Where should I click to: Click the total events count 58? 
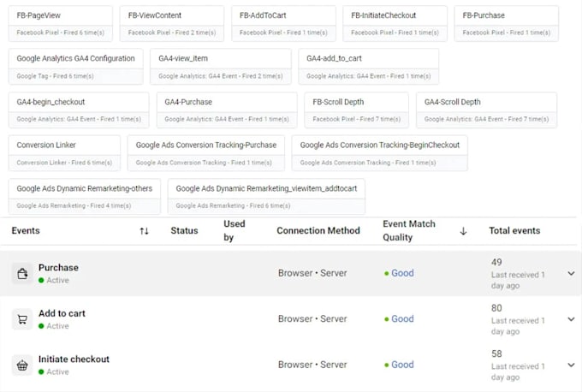(496, 353)
